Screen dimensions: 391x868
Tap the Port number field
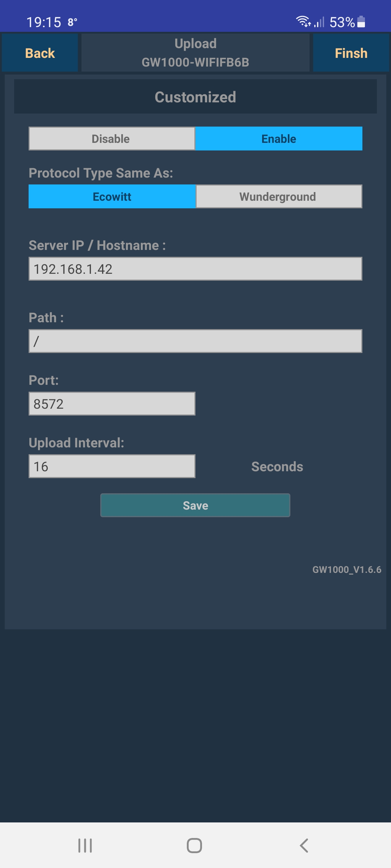coord(112,404)
